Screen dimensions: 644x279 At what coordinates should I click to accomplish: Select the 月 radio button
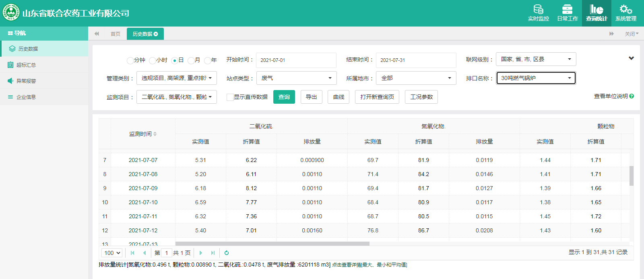coord(191,60)
